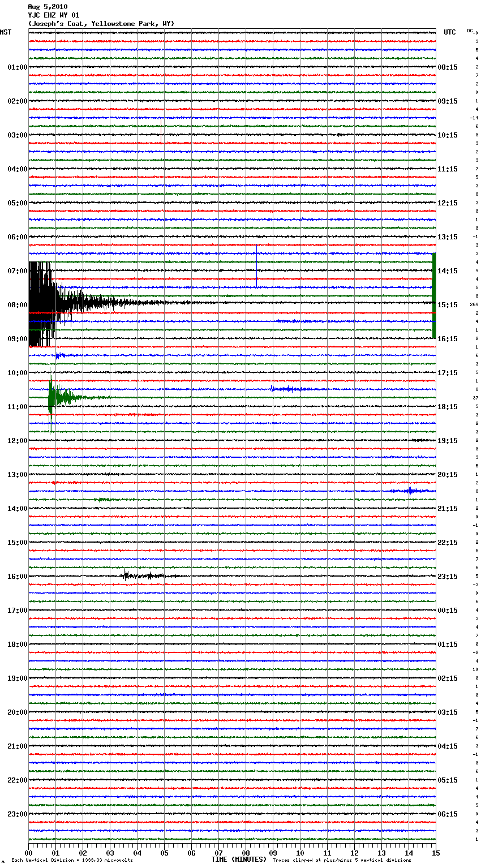Click the red spike near minute 05
481x868 pixels.
pos(161,131)
